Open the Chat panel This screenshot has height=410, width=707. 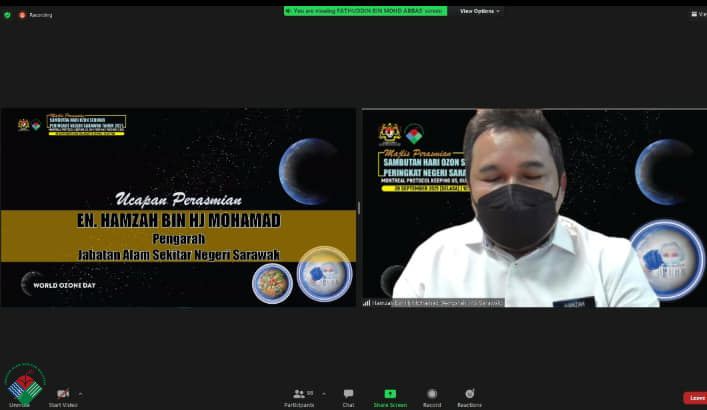point(348,398)
